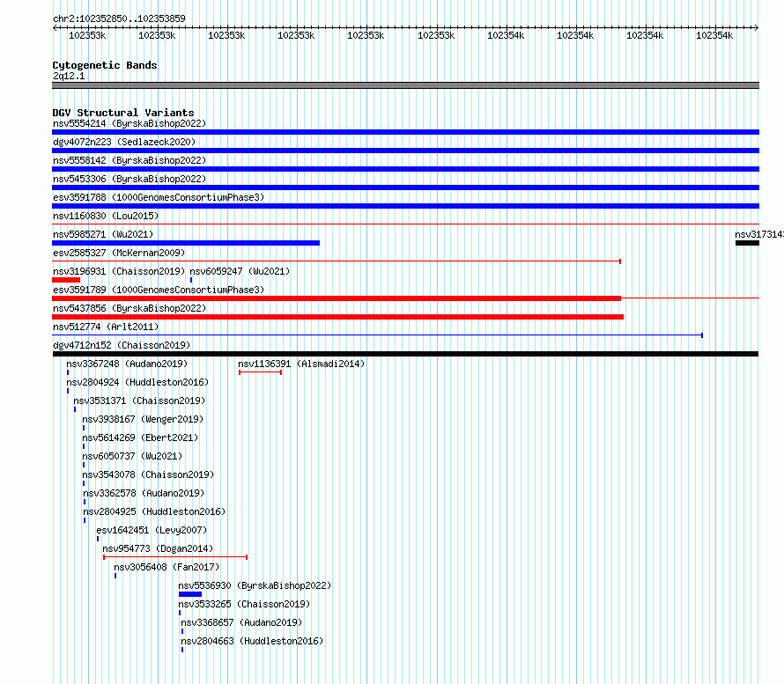
Task: Click the red bar beneath nsv5437856
Action: coord(338,317)
